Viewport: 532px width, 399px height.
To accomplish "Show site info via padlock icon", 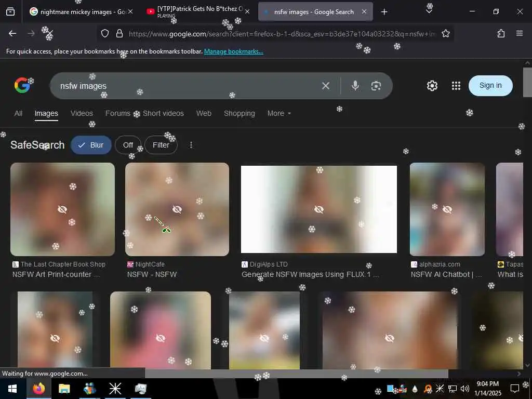I will point(119,33).
